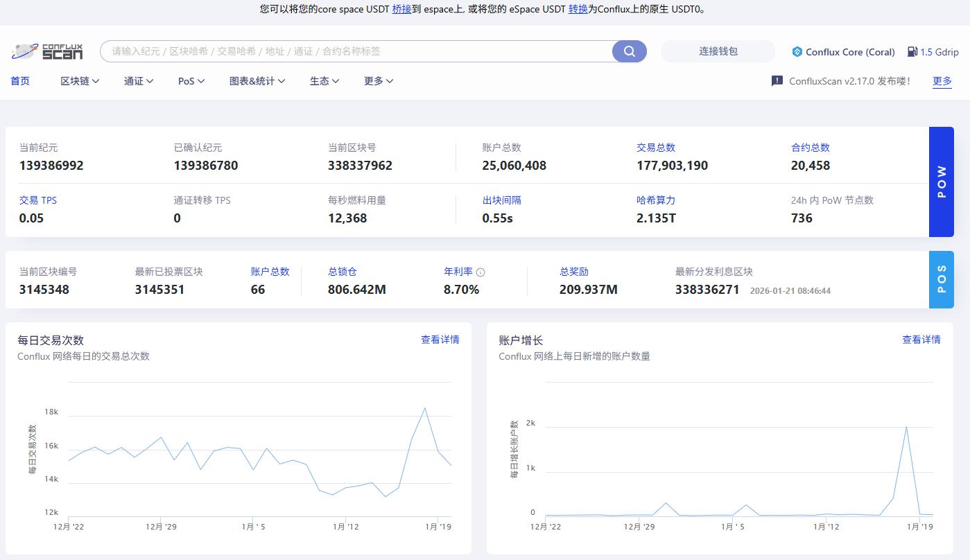Switch to the POW side tab
Viewport: 970px width, 560px height.
coord(941,182)
